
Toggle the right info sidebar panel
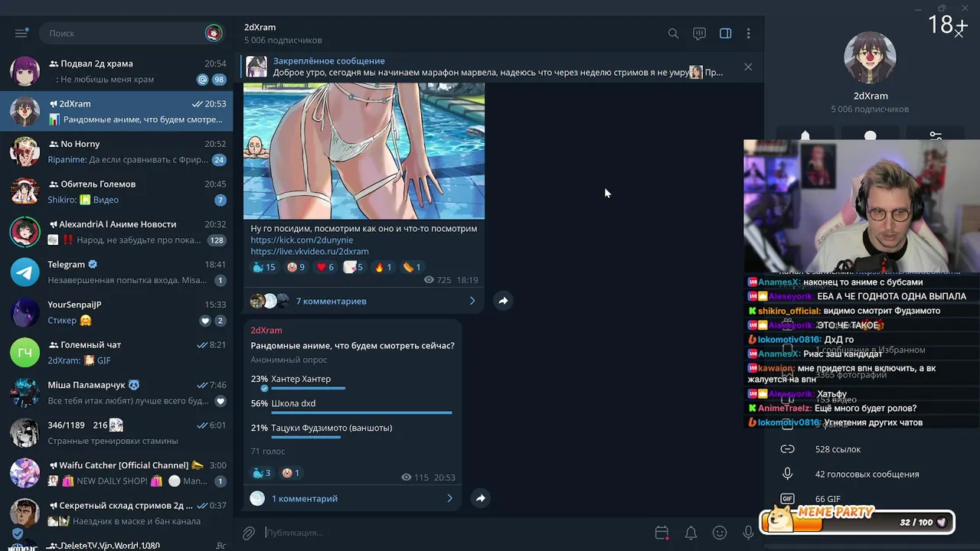[725, 34]
